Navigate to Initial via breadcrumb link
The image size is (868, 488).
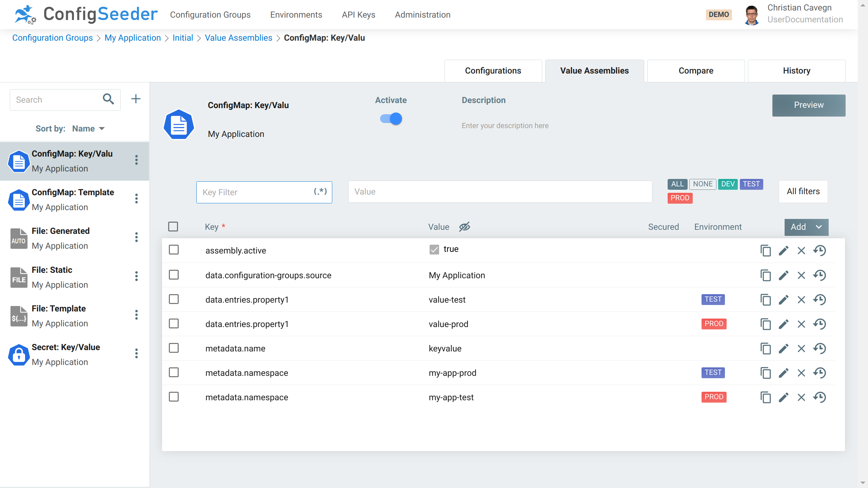click(x=183, y=38)
